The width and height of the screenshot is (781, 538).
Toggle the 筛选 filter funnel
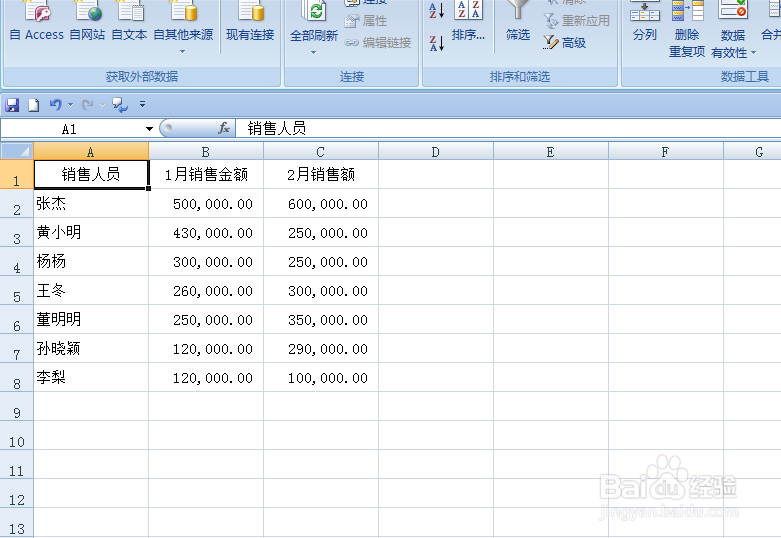tap(518, 22)
